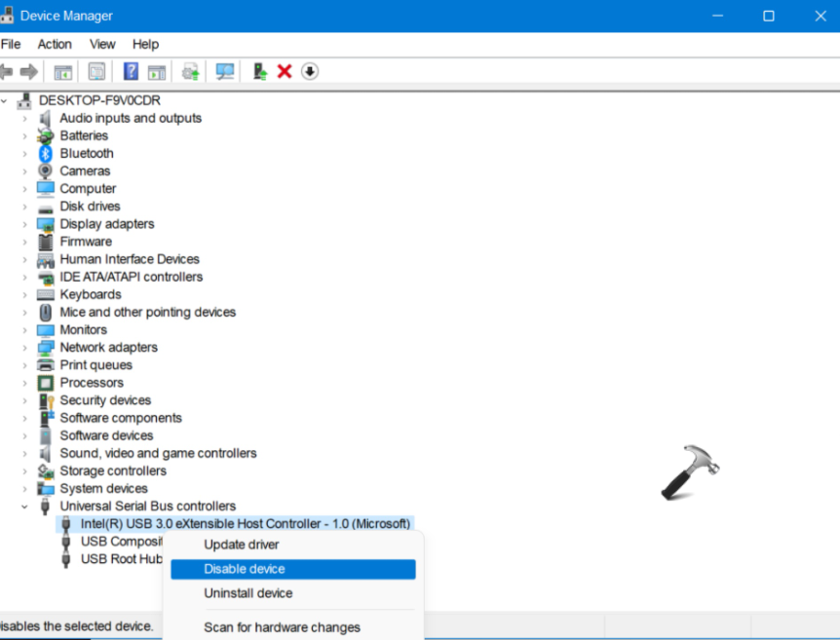Click the System devices label

104,489
